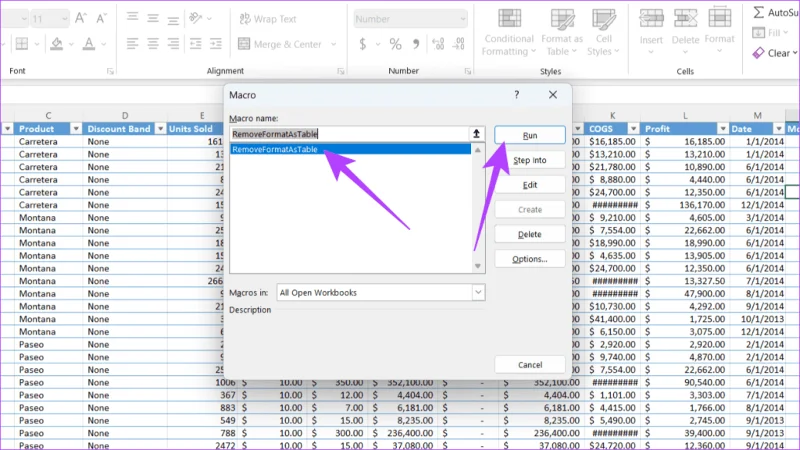Click Merge & Center
800x450 pixels.
coord(280,44)
